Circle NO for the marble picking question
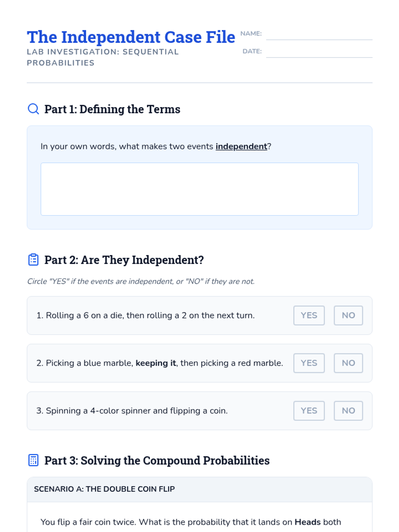The height and width of the screenshot is (532, 399). coord(348,363)
